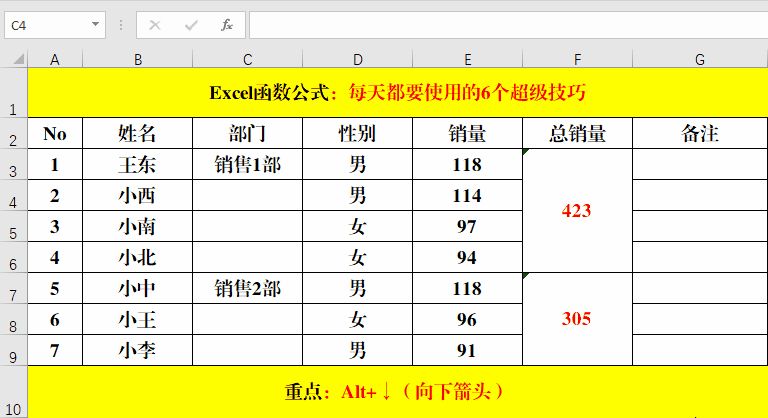Select 小中's sales cell showing 118
Viewport: 768px width, 418px height.
tap(467, 288)
